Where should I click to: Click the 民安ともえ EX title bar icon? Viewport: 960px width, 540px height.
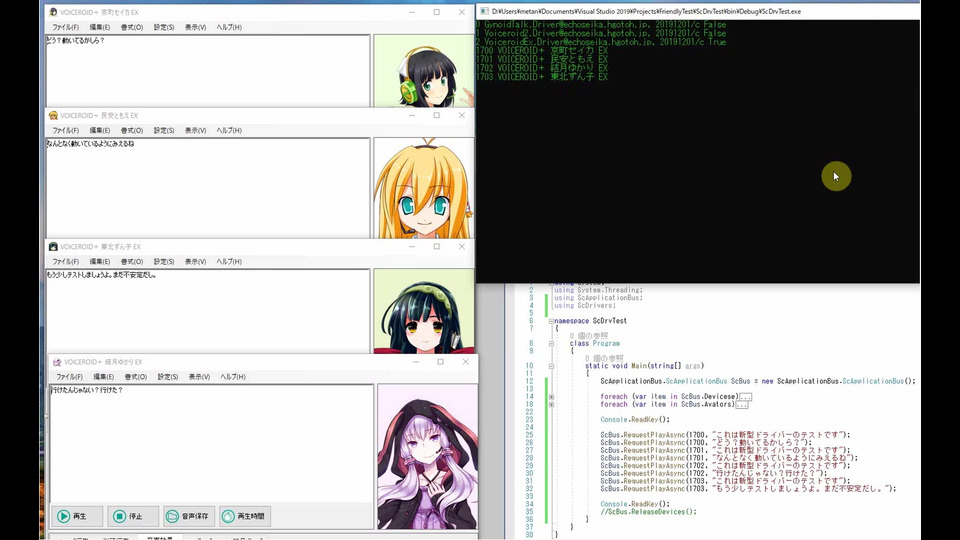click(53, 115)
